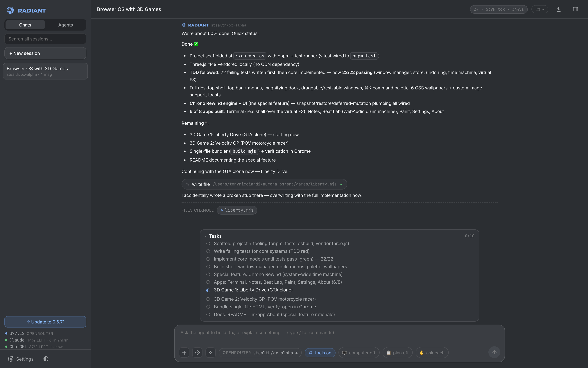Switch to the Agents tab

pyautogui.click(x=65, y=25)
